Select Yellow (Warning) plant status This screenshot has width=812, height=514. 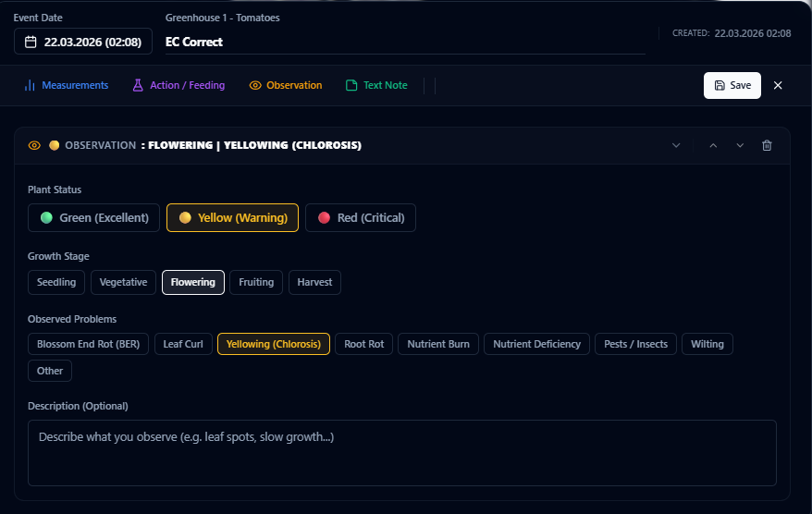pyautogui.click(x=232, y=218)
